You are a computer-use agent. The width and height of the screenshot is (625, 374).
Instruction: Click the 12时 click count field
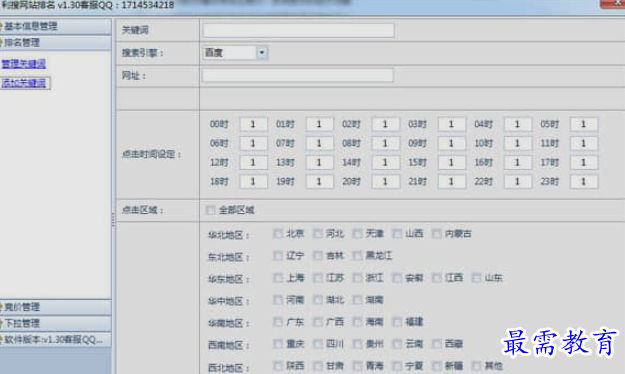(x=254, y=163)
